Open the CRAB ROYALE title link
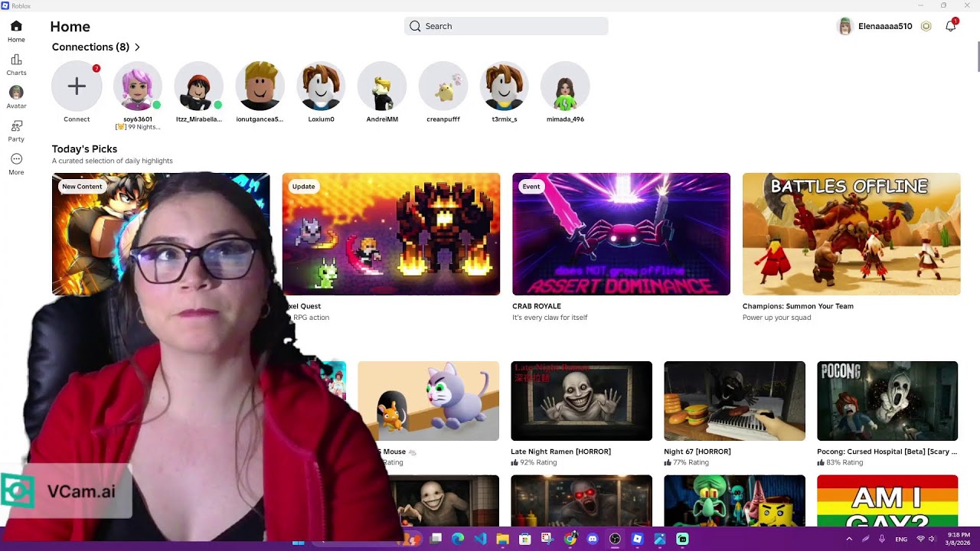The height and width of the screenshot is (551, 980). (537, 306)
